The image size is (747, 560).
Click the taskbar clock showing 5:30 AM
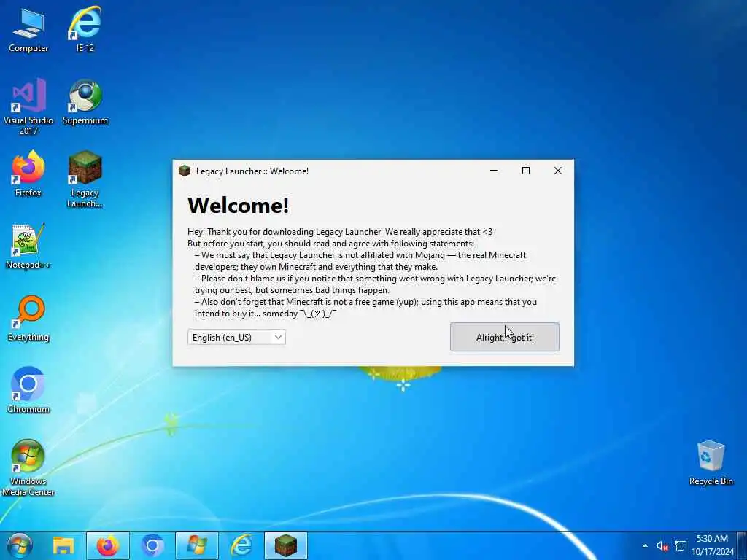(713, 545)
